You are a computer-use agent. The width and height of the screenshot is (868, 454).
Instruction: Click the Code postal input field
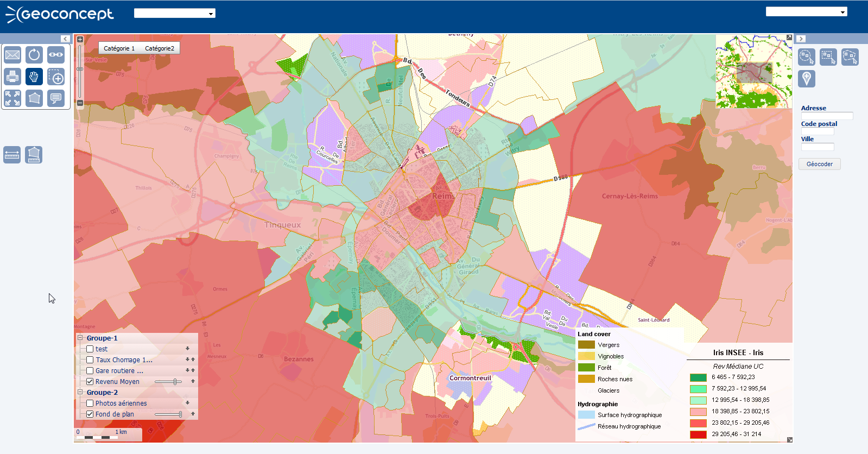tap(818, 131)
